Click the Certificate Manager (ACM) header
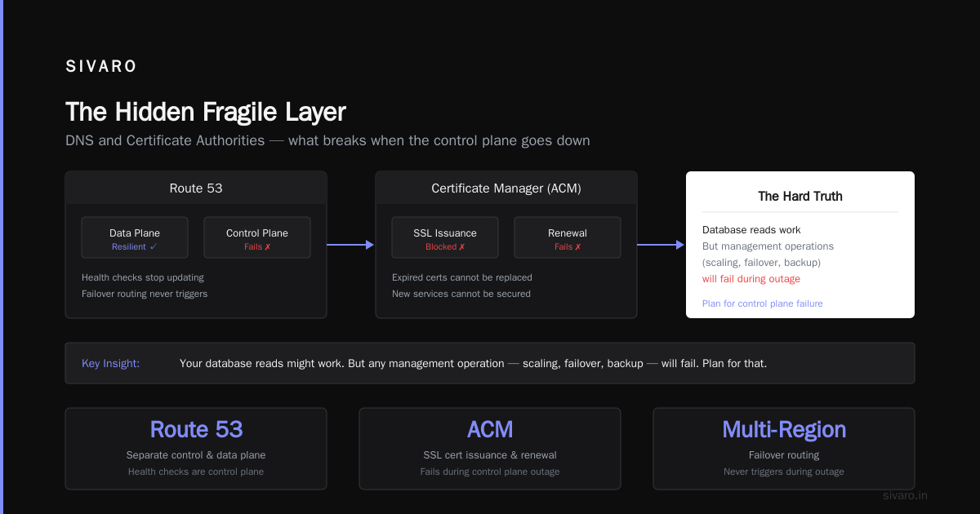The height and width of the screenshot is (514, 980). (x=506, y=188)
